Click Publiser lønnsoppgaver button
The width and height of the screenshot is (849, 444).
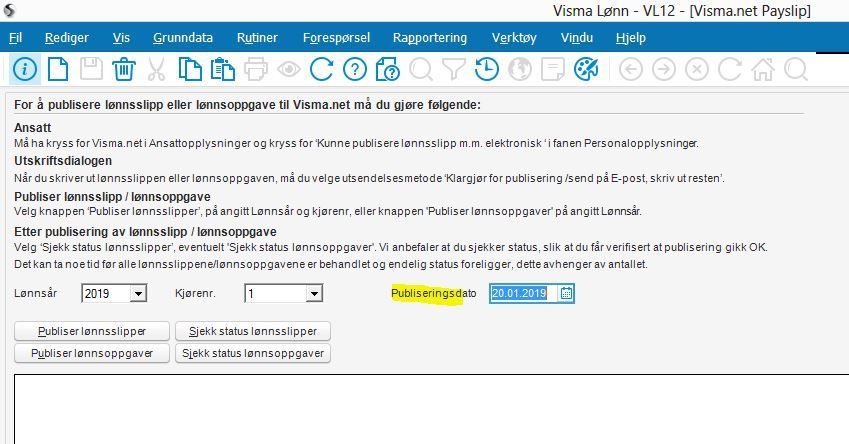[92, 353]
